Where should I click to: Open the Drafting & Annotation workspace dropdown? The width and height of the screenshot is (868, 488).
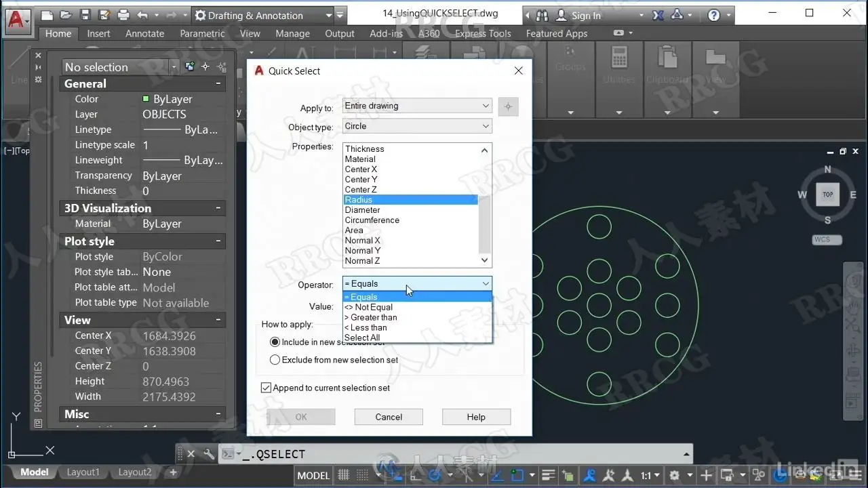330,15
